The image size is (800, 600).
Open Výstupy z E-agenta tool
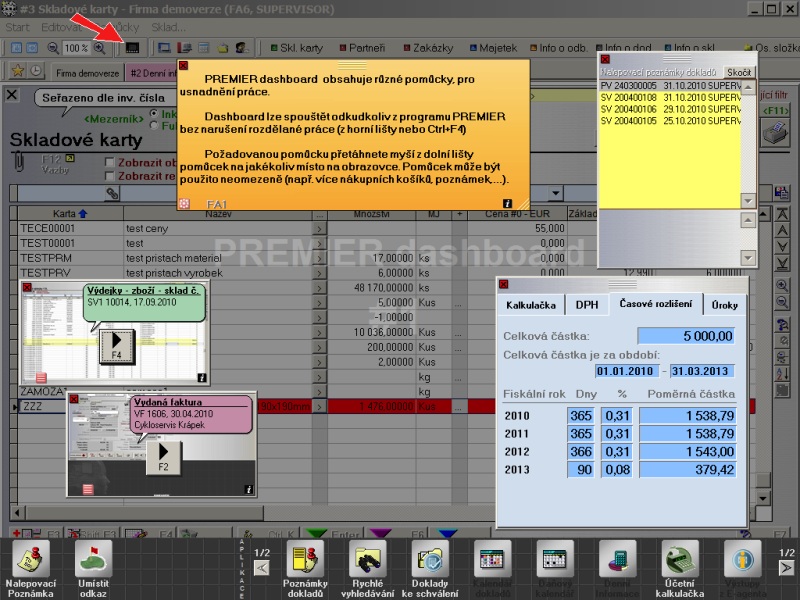point(742,568)
